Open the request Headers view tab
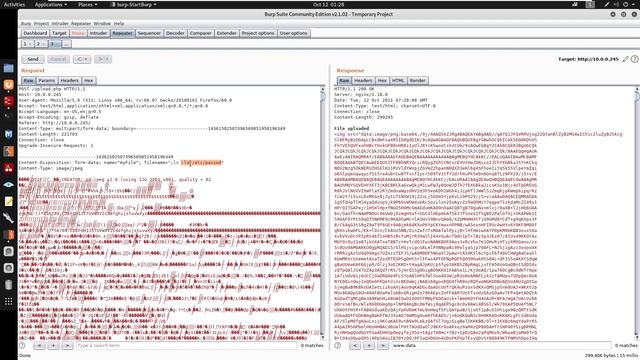 [x=69, y=80]
